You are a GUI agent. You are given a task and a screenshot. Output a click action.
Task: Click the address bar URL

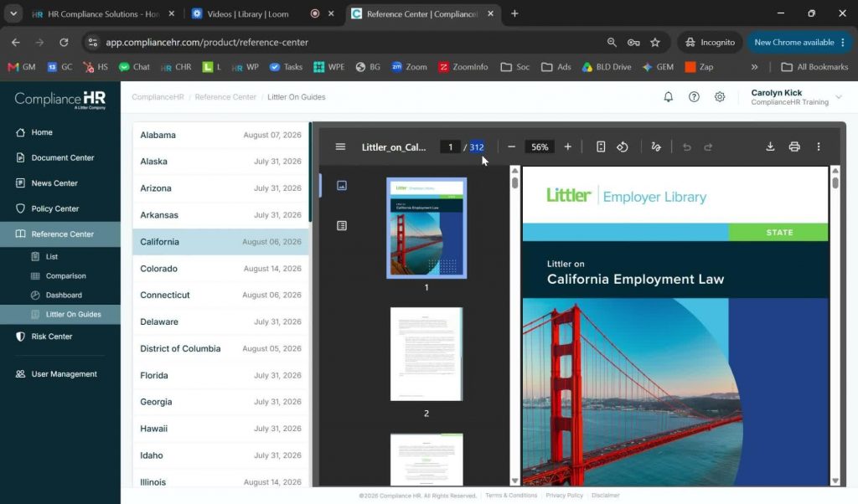click(207, 42)
